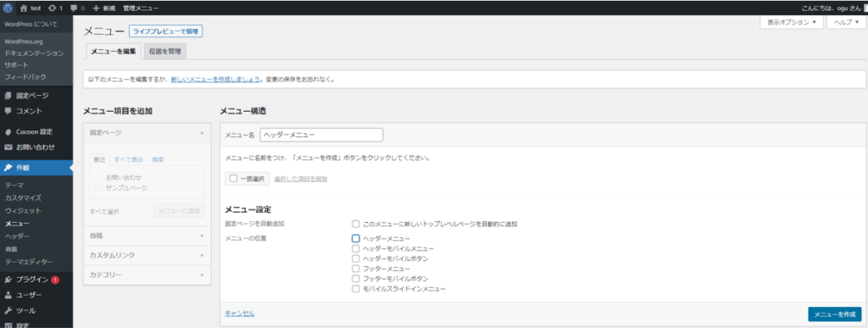Click the メニューを作成 button

pos(835,314)
